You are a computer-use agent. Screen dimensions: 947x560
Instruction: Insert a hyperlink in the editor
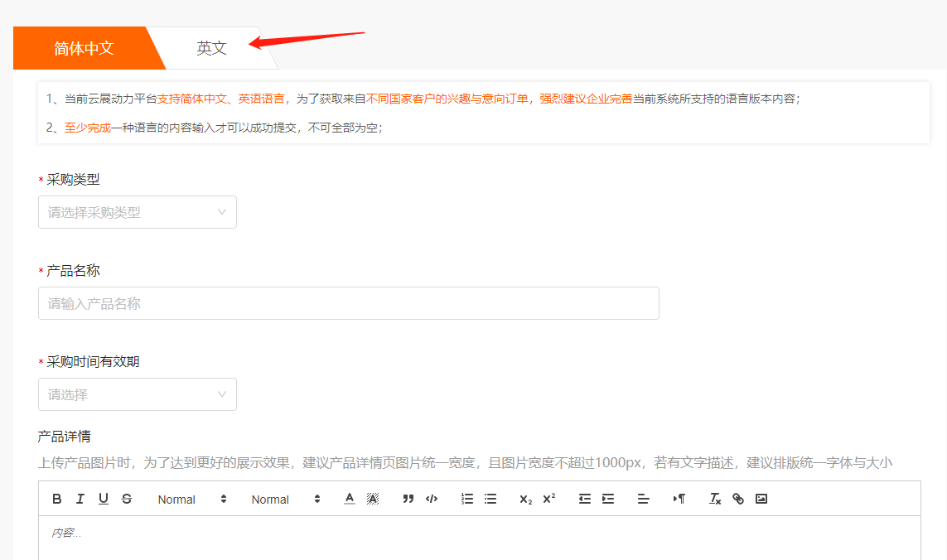tap(737, 499)
